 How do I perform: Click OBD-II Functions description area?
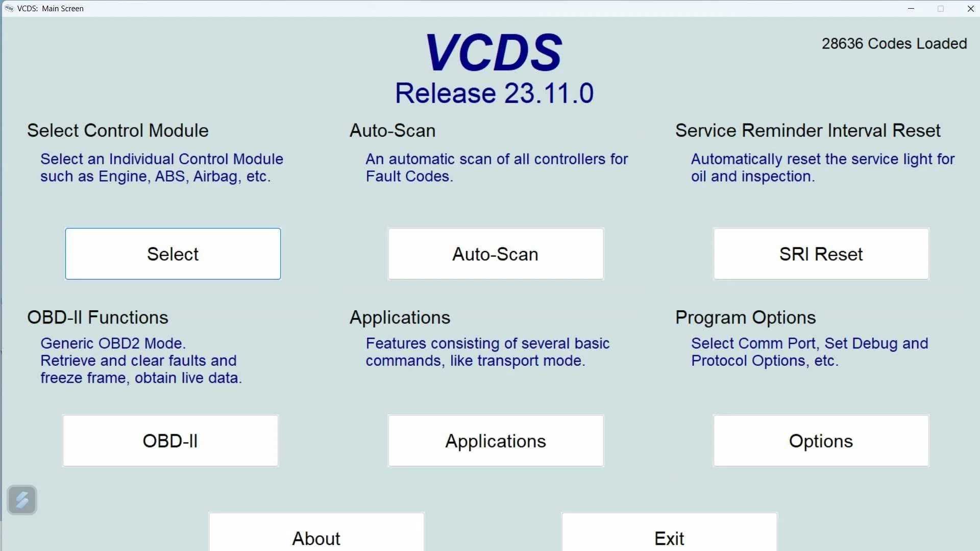pyautogui.click(x=141, y=361)
